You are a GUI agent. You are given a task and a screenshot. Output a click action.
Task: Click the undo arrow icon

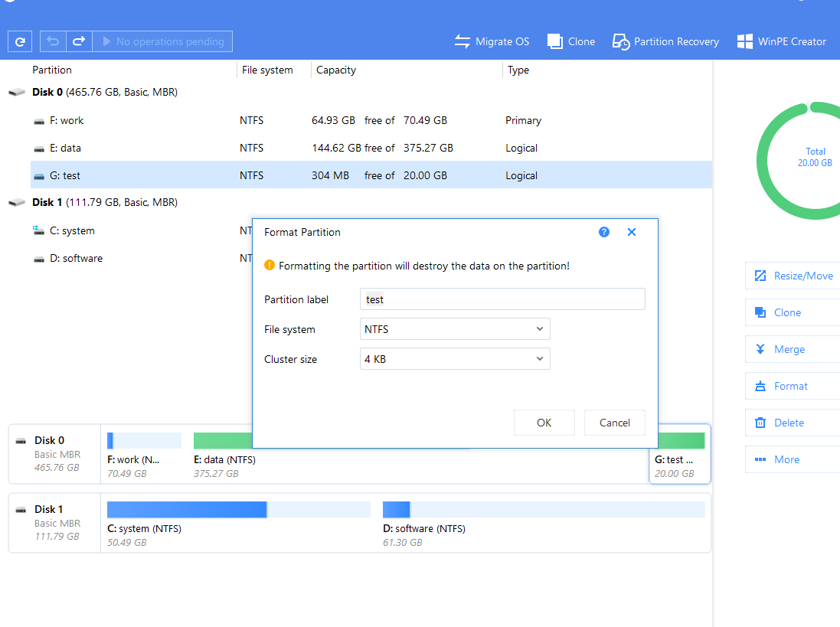tap(53, 41)
